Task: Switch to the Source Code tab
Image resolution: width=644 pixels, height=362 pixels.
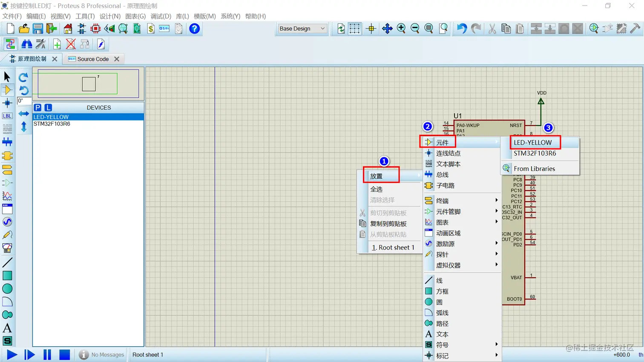Action: 93,59
